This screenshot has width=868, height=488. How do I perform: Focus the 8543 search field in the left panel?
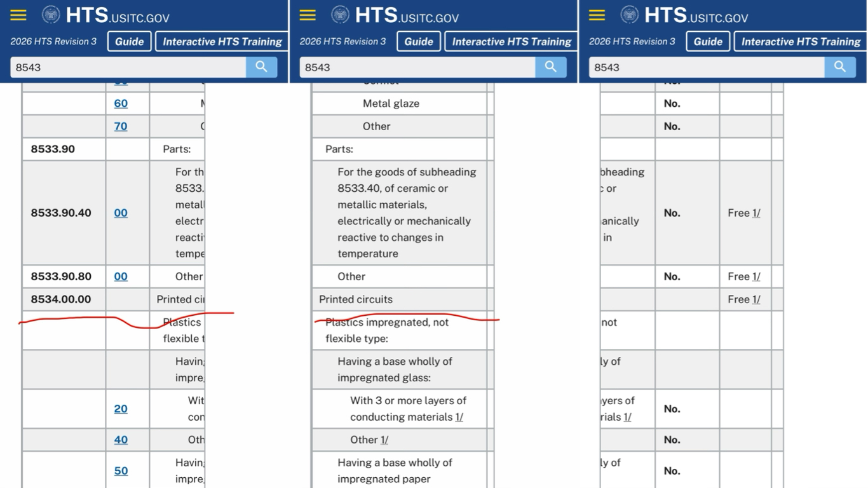pyautogui.click(x=128, y=67)
